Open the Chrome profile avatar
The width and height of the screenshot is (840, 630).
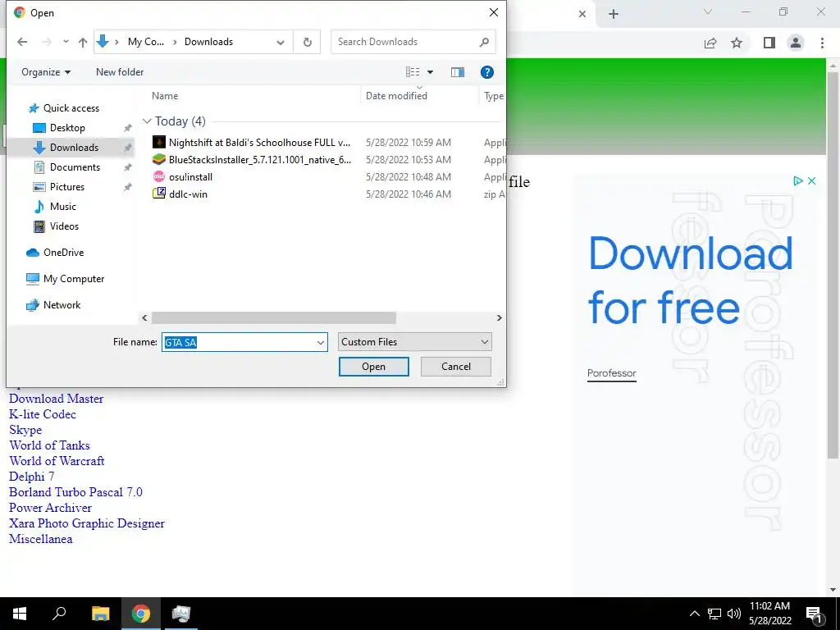coord(796,43)
